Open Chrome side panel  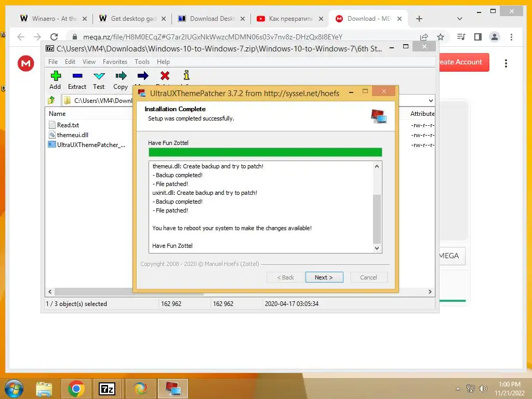(x=478, y=37)
